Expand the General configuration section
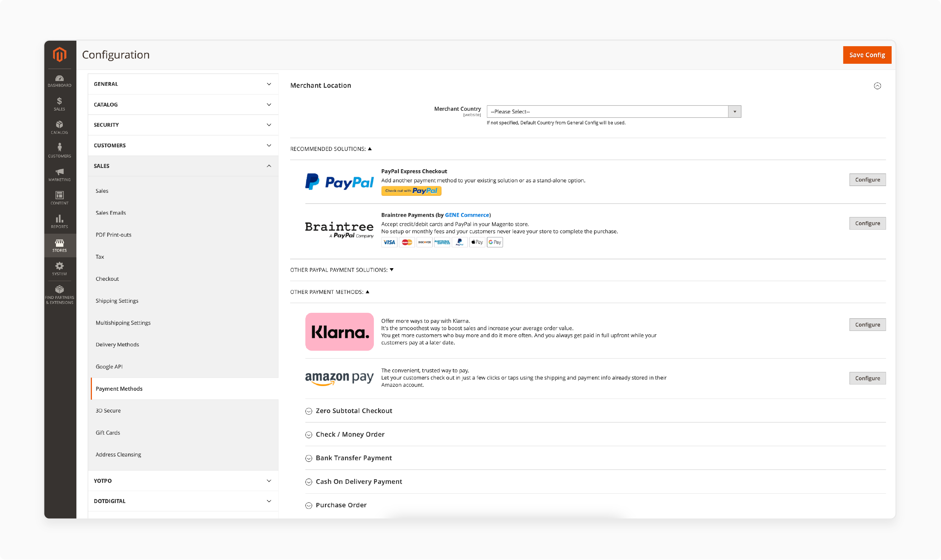Screen dimensions: 941x560 [x=183, y=84]
